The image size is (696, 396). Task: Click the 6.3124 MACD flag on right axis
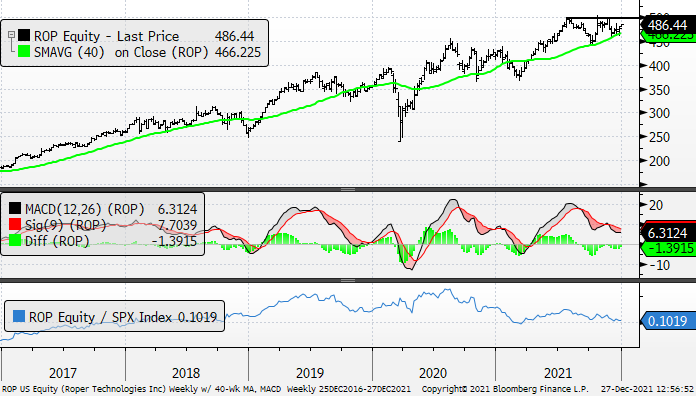coord(668,233)
